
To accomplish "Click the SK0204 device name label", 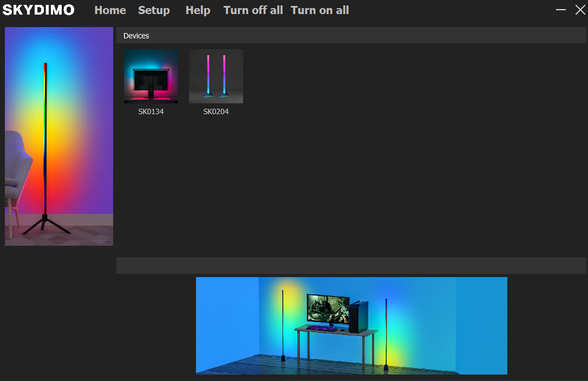I will pos(216,112).
